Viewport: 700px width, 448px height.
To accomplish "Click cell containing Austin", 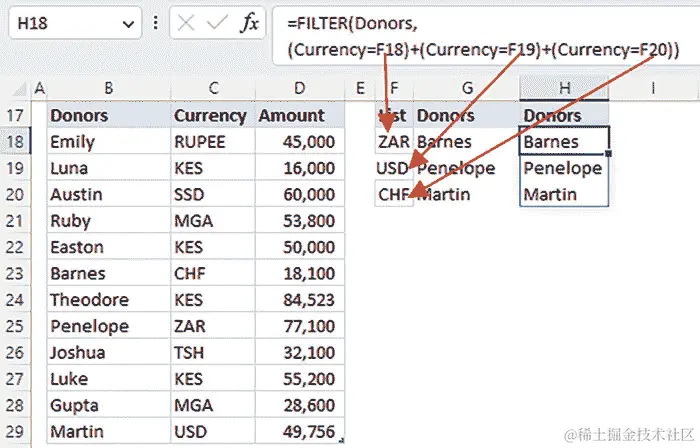I will 108,195.
